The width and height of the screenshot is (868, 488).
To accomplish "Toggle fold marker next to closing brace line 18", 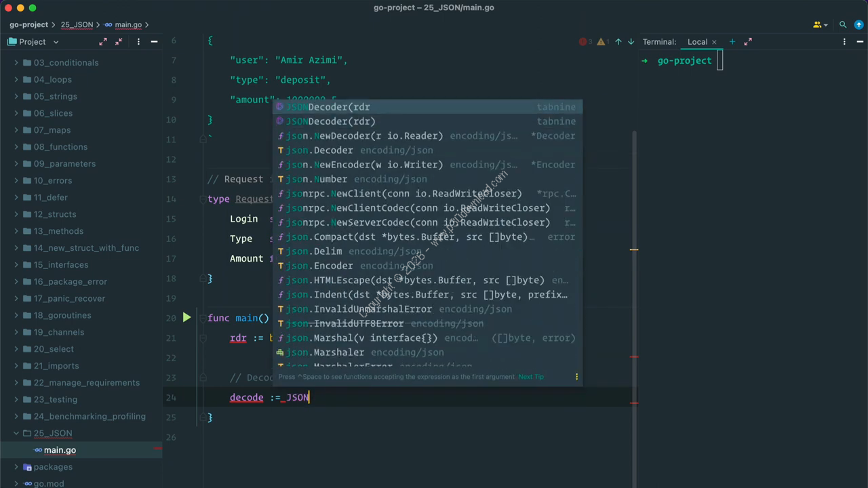I will 202,279.
